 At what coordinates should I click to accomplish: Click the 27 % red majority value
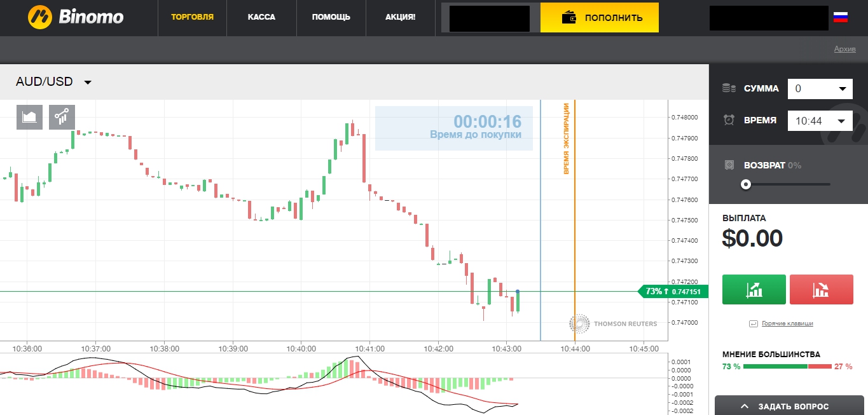pyautogui.click(x=842, y=367)
